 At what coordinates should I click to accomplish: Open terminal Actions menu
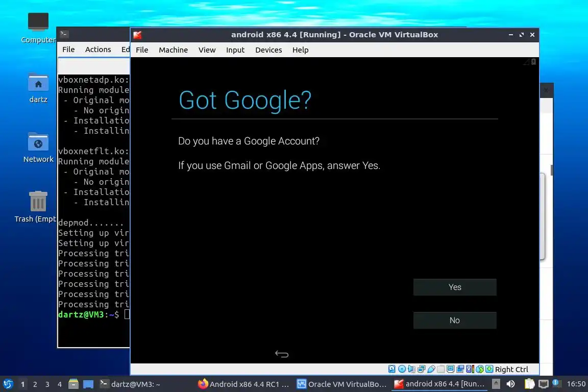click(98, 50)
